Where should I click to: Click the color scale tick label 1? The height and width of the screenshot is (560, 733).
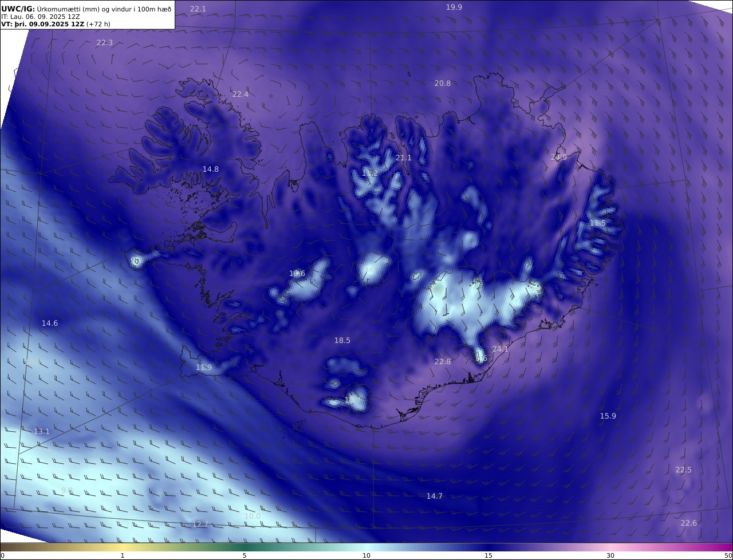click(x=123, y=556)
